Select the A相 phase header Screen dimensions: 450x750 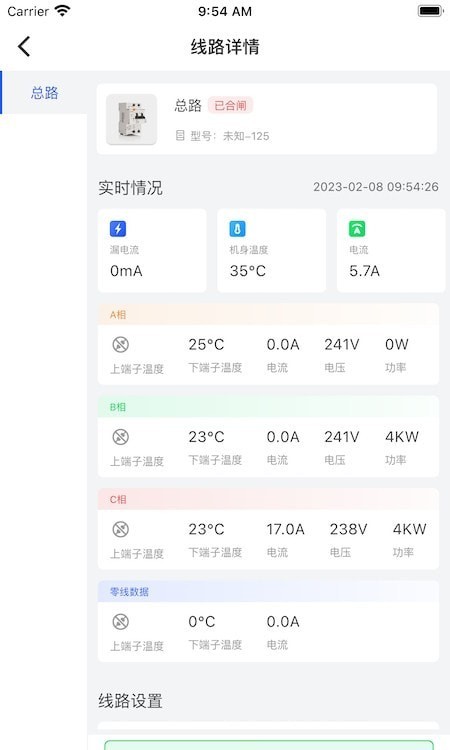(x=268, y=314)
